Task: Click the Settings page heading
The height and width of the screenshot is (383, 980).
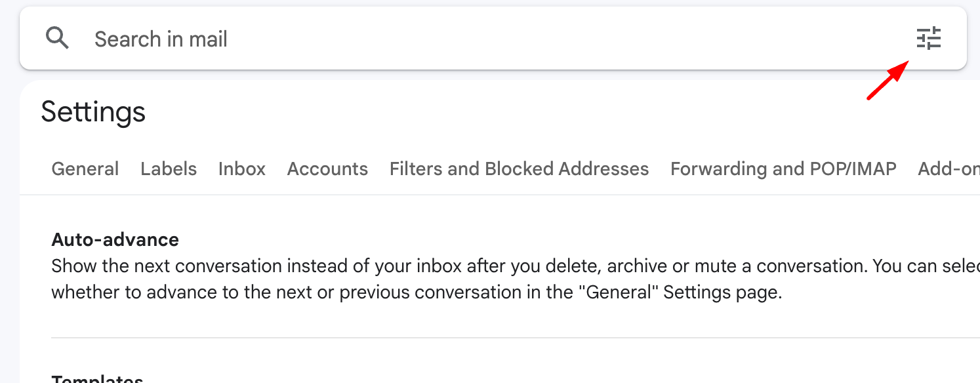Action: tap(93, 112)
